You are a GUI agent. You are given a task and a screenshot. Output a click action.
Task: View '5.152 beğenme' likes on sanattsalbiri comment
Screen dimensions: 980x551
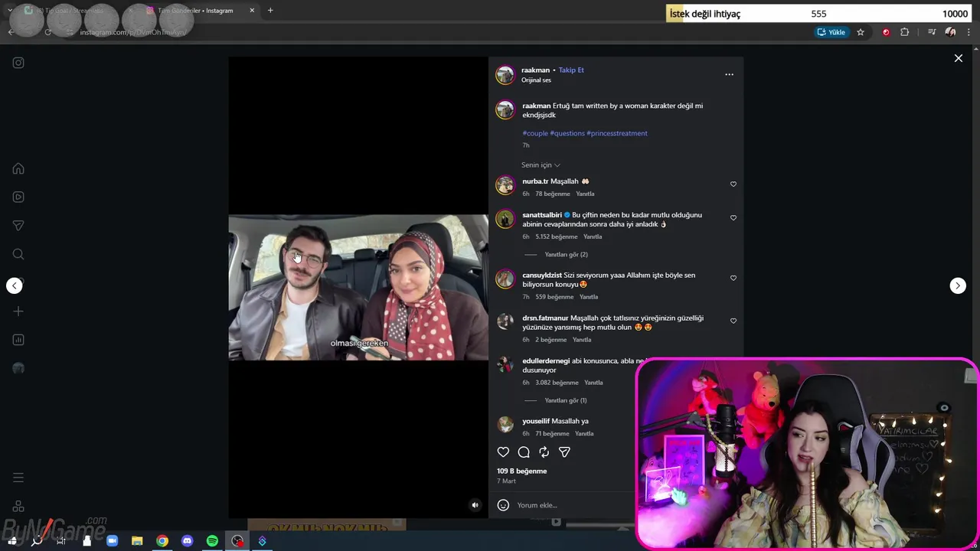click(556, 237)
